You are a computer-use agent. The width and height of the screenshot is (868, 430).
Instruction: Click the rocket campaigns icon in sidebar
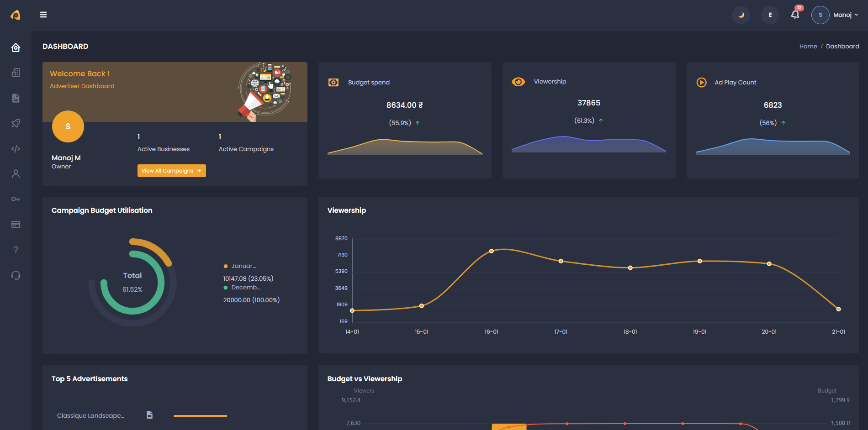(x=16, y=123)
